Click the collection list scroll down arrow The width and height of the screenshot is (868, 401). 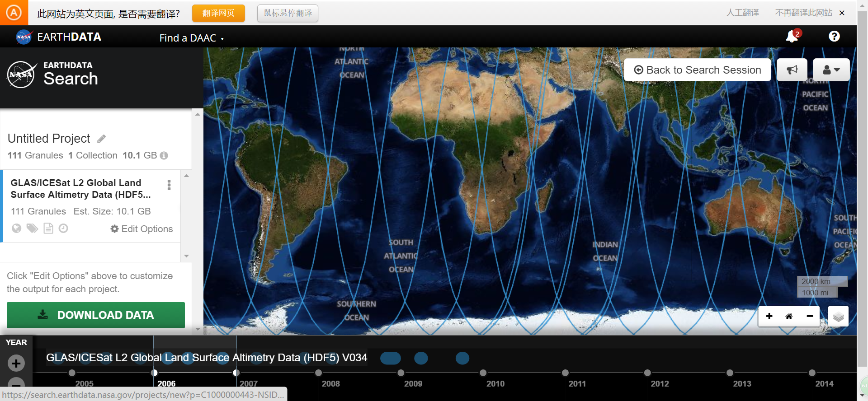[186, 256]
